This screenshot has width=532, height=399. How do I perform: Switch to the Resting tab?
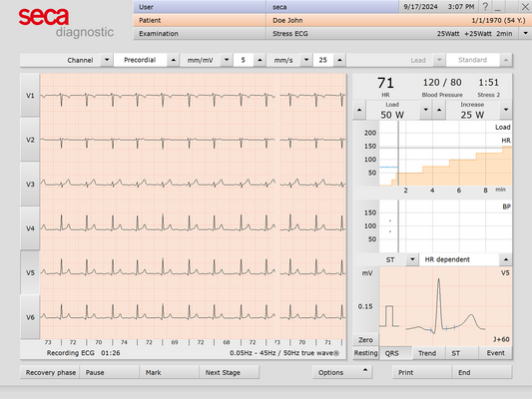(365, 353)
